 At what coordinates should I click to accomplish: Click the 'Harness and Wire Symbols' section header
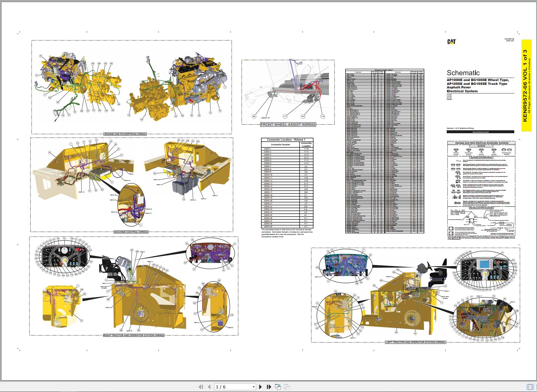(x=481, y=208)
